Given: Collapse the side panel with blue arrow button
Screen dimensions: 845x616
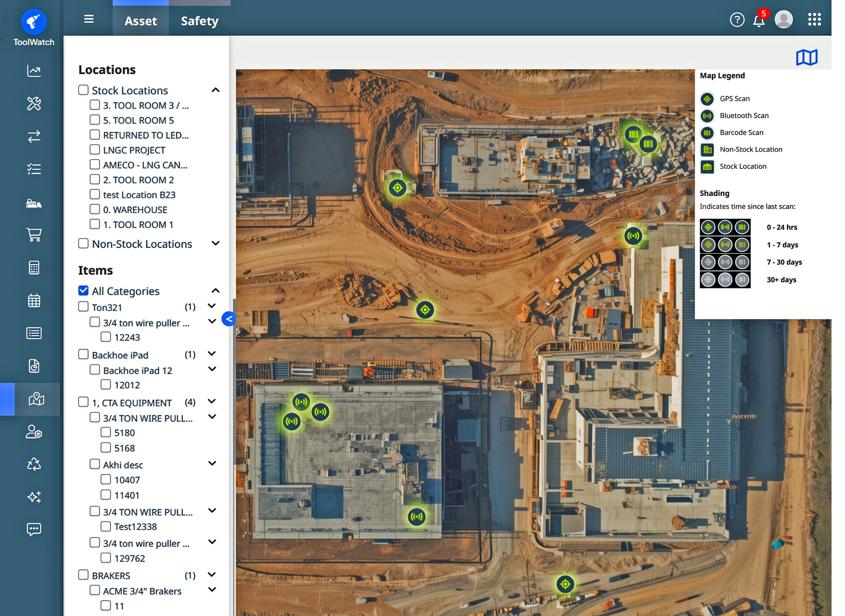Looking at the screenshot, I should [x=229, y=319].
